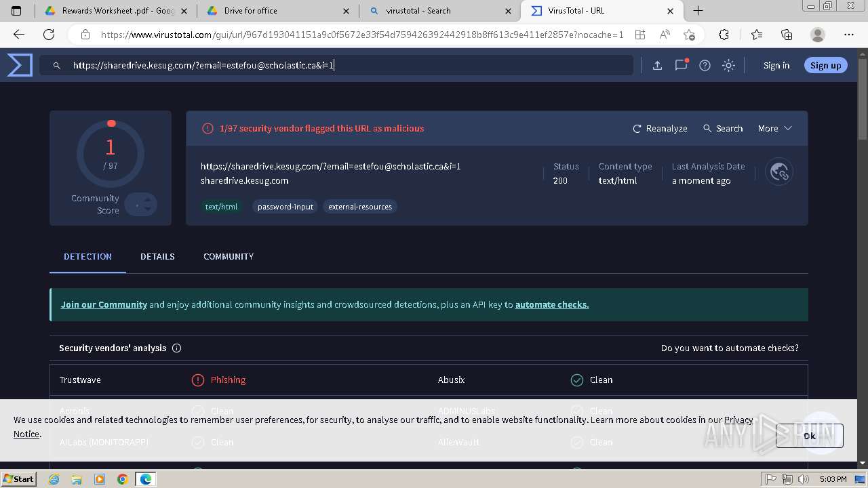Image resolution: width=868 pixels, height=488 pixels.
Task: Click the info icon beside Security vendors' analysis
Action: [177, 348]
